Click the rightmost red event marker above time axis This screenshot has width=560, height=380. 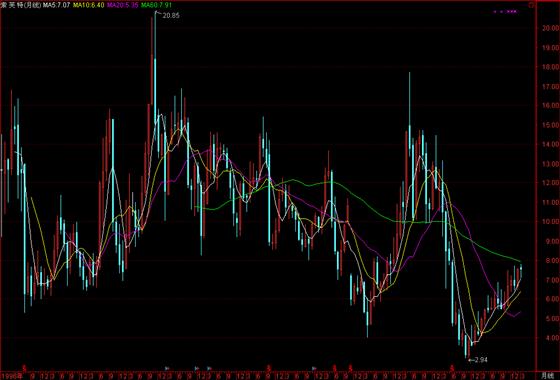coord(452,368)
